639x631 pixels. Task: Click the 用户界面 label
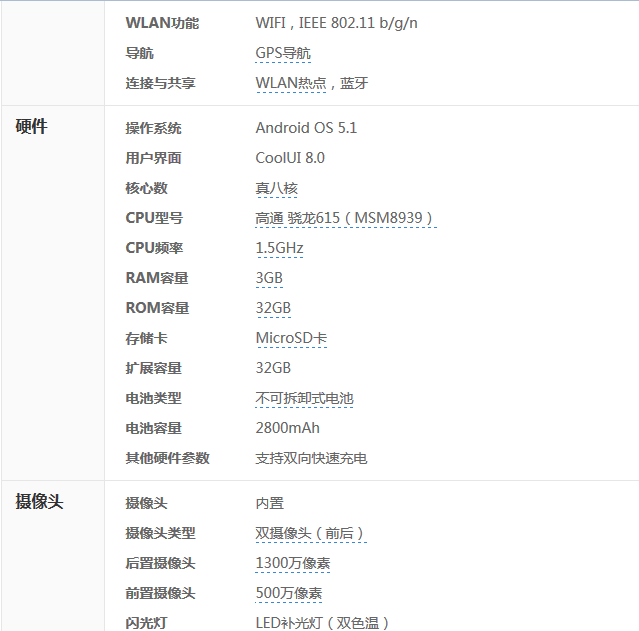tap(153, 158)
